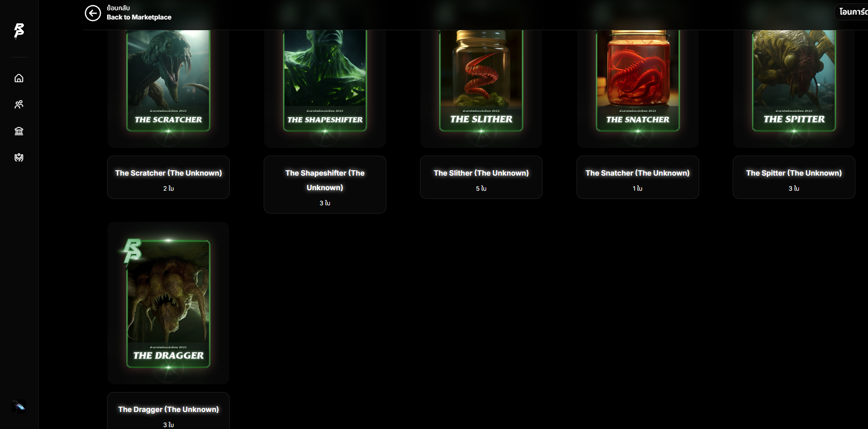Click the back arrow circle icon
Screen dimensions: 868x429
(93, 13)
